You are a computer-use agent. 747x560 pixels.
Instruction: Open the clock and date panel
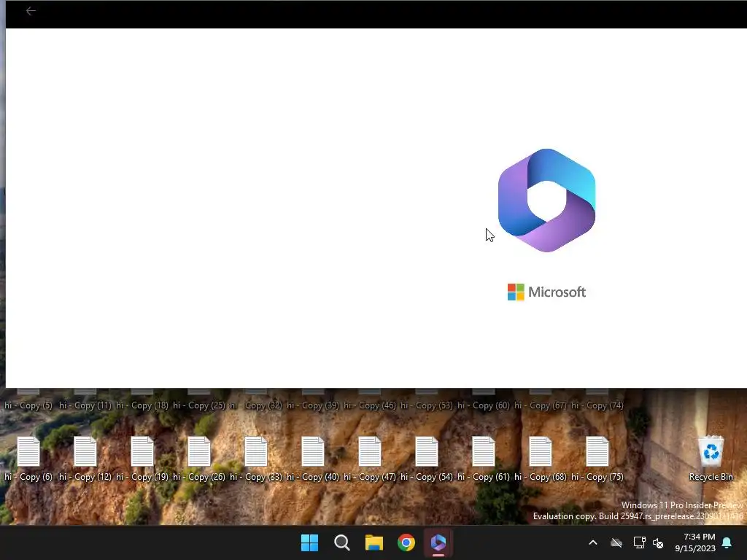click(695, 542)
